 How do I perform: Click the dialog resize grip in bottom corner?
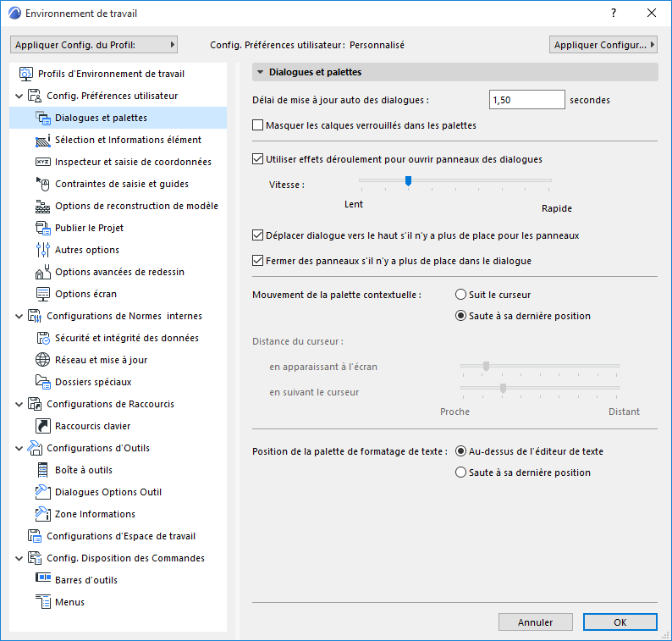[x=665, y=636]
